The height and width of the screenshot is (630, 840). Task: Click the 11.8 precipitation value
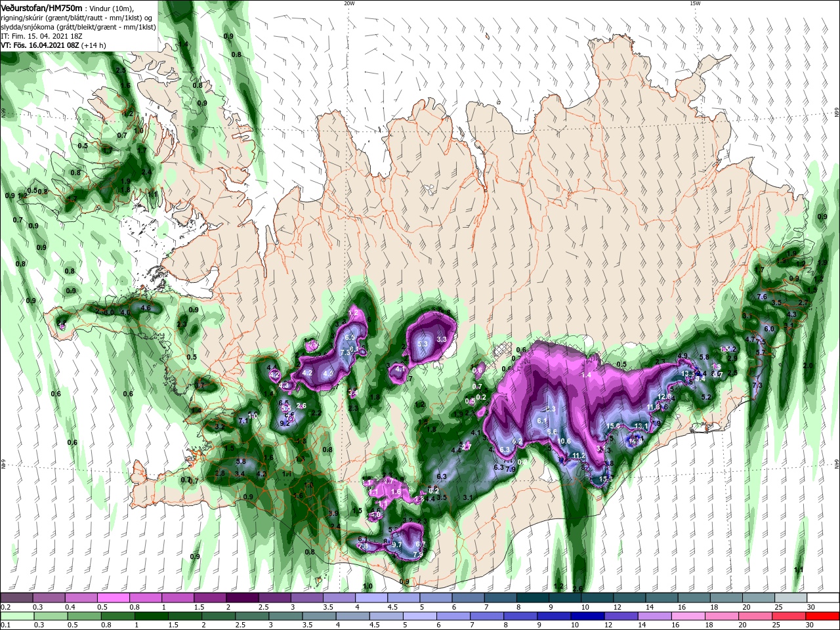(654, 407)
